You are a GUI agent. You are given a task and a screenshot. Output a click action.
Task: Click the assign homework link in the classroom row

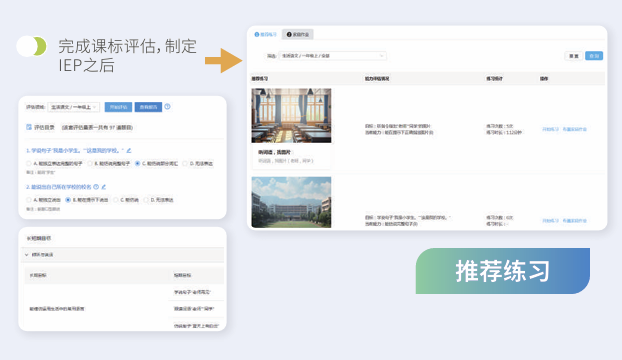574,129
